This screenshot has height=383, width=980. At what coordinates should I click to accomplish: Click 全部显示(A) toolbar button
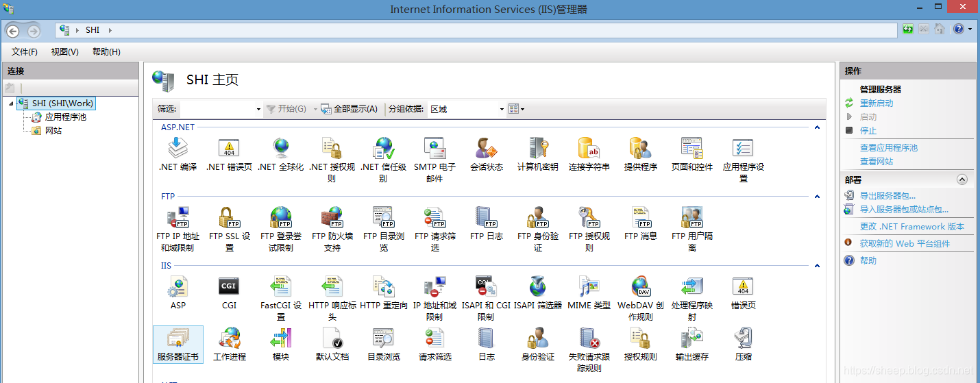[350, 109]
